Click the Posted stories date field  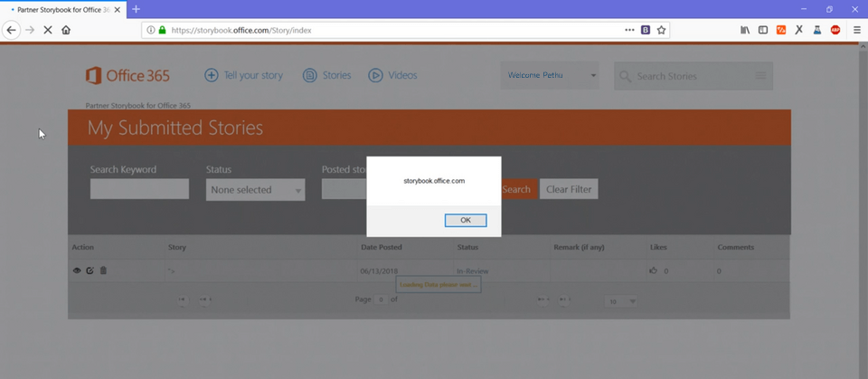point(344,189)
